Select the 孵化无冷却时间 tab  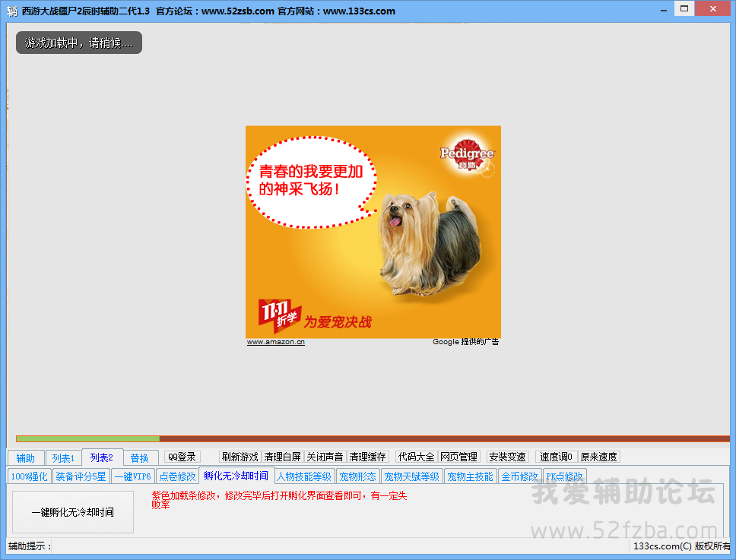(236, 476)
